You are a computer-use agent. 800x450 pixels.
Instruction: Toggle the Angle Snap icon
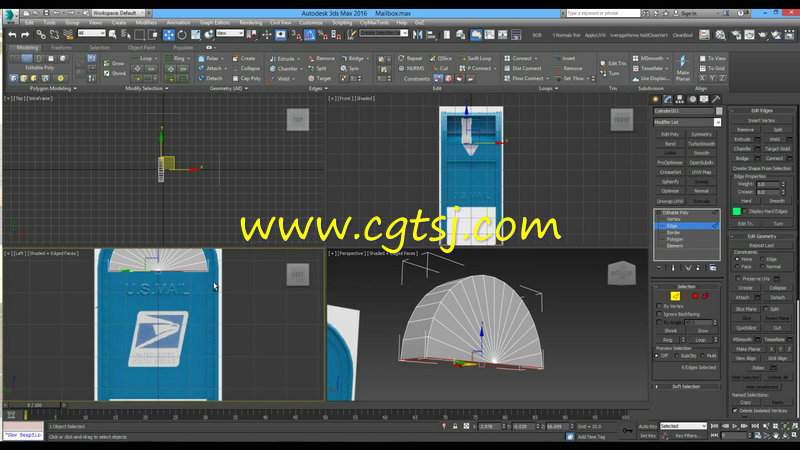pos(310,35)
